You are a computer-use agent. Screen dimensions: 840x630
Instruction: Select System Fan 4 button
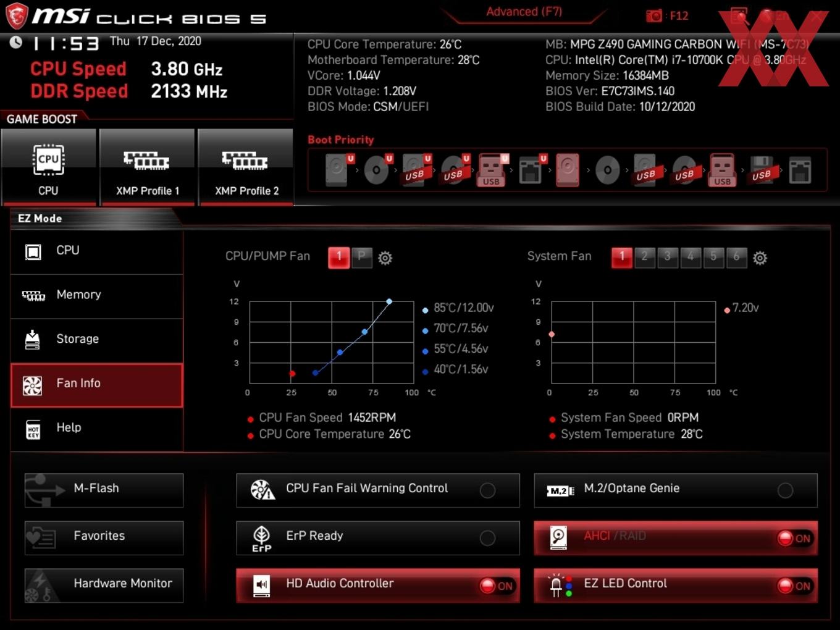pos(690,257)
